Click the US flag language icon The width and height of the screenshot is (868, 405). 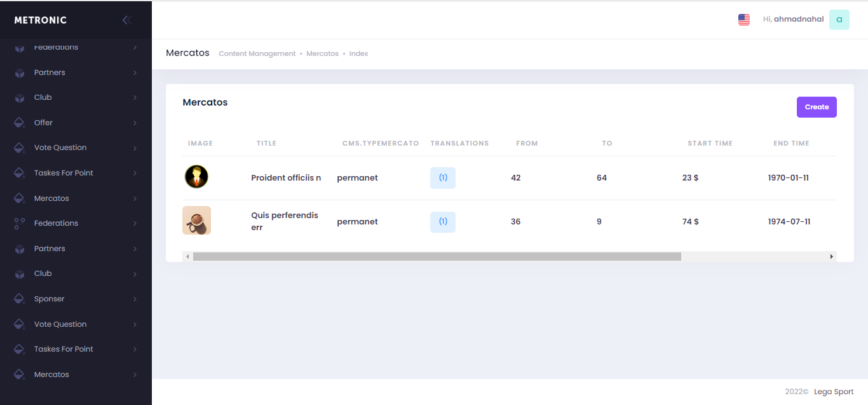pyautogui.click(x=743, y=20)
